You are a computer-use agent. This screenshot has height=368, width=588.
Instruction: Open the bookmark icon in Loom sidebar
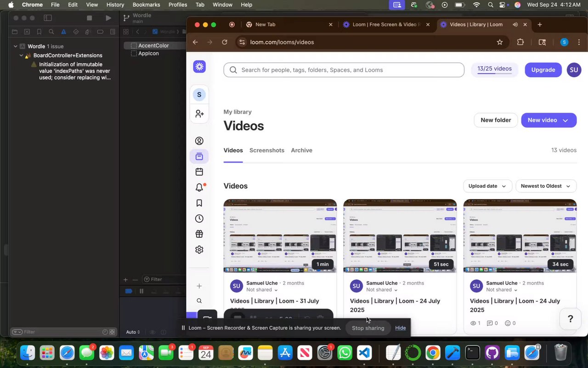tap(199, 203)
